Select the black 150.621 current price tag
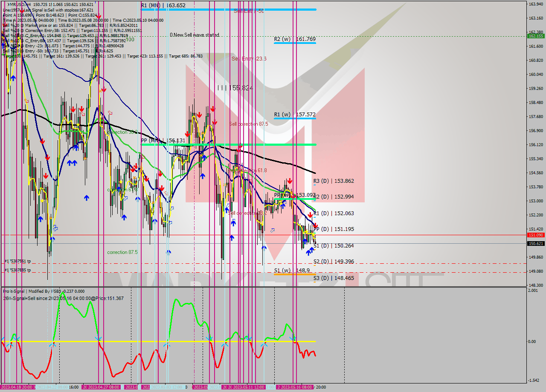The image size is (546, 392). (536, 243)
